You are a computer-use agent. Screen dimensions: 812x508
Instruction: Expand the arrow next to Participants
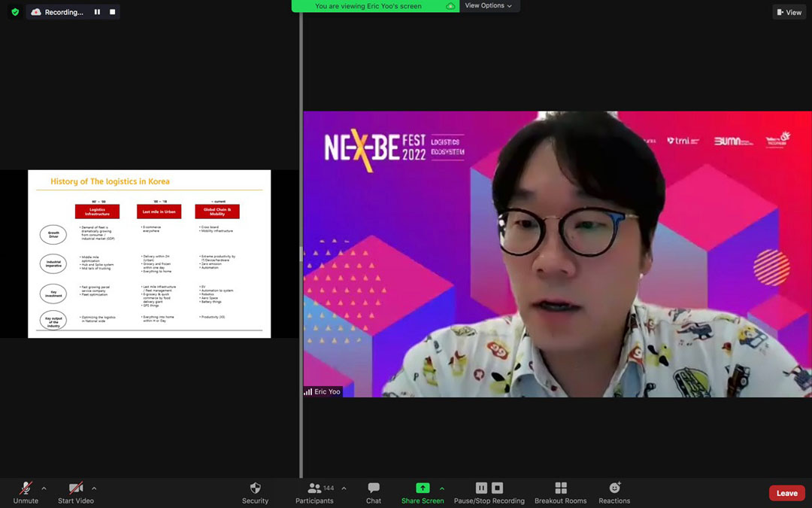point(344,488)
